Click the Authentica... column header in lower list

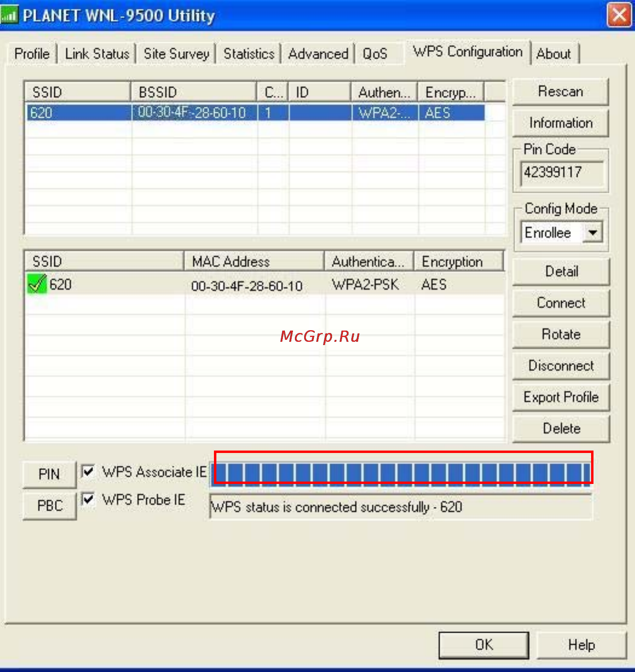(369, 262)
